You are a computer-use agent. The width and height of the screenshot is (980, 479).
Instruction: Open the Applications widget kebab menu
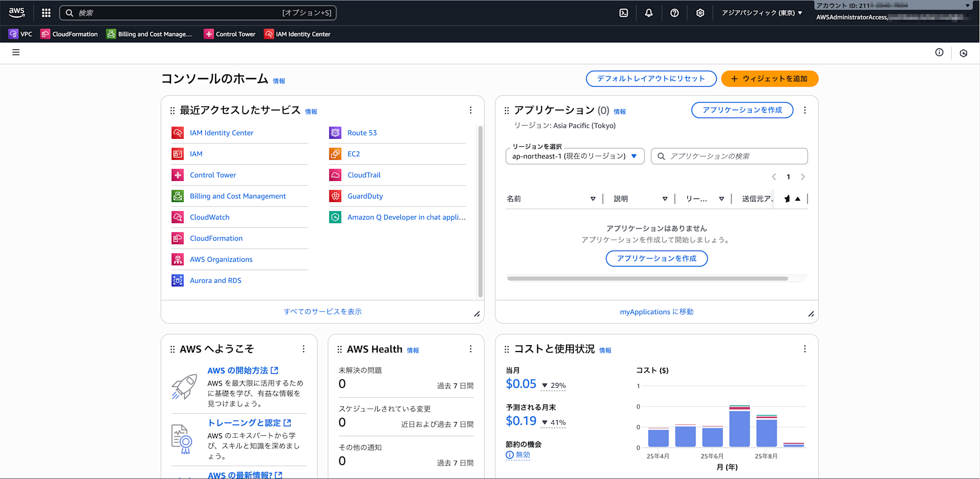click(x=805, y=110)
